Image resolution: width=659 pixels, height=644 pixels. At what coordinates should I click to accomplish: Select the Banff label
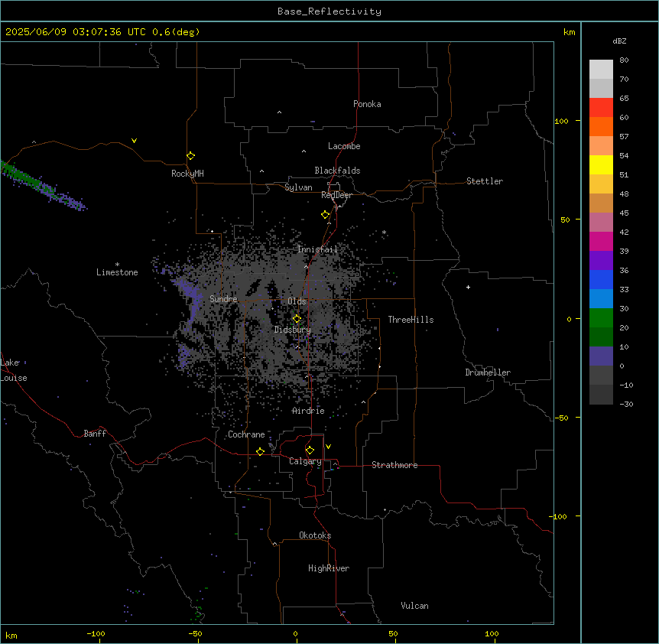tap(95, 434)
